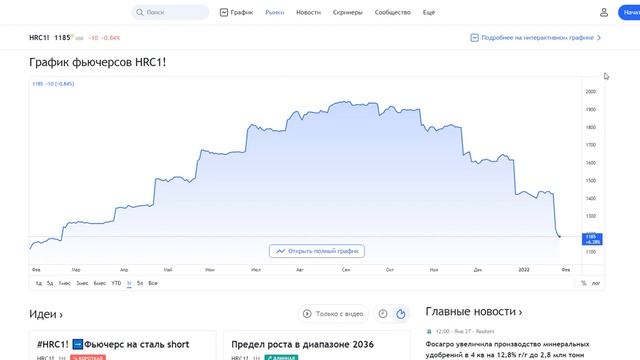Toggle лог logarithmic scale
Image resolution: width=640 pixels, height=360 pixels.
[x=596, y=283]
